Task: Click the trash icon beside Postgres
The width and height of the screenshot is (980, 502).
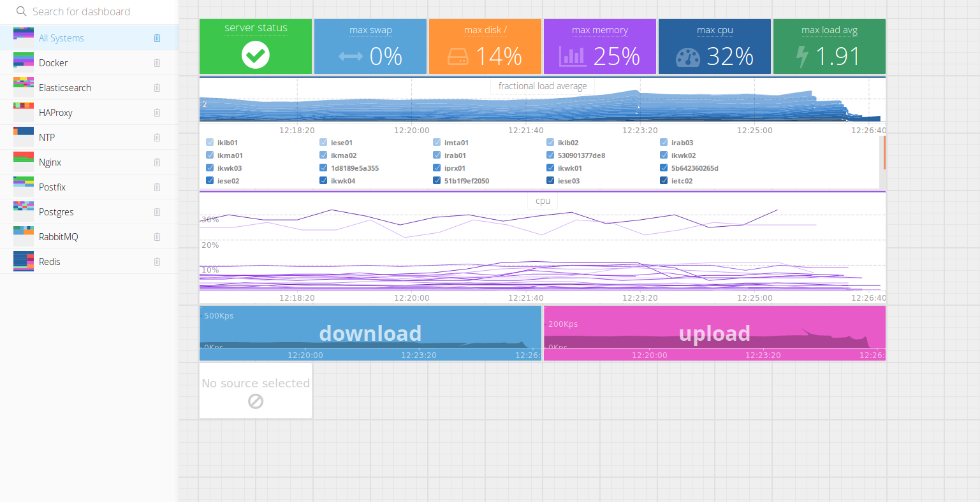Action: pos(157,212)
